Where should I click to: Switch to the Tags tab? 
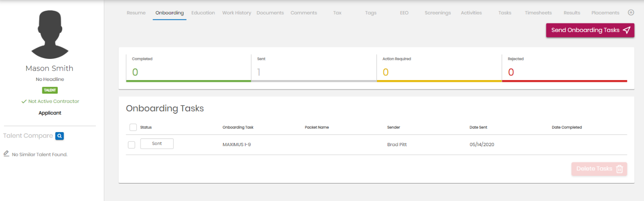click(x=371, y=13)
